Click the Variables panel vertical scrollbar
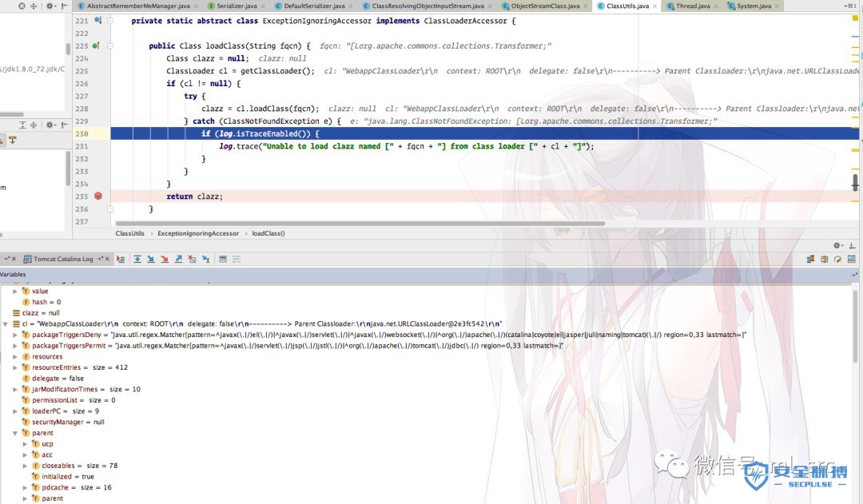The width and height of the screenshot is (863, 504). pos(855,324)
